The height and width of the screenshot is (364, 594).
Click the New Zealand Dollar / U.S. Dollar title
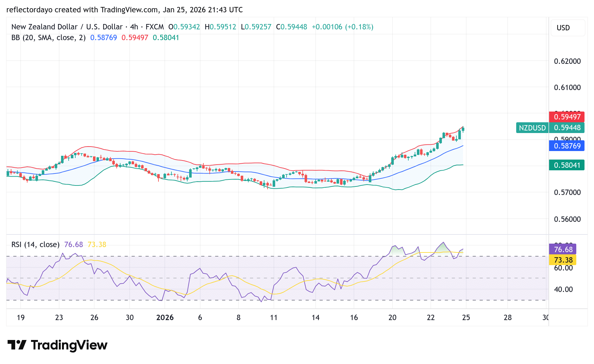[x=67, y=27]
